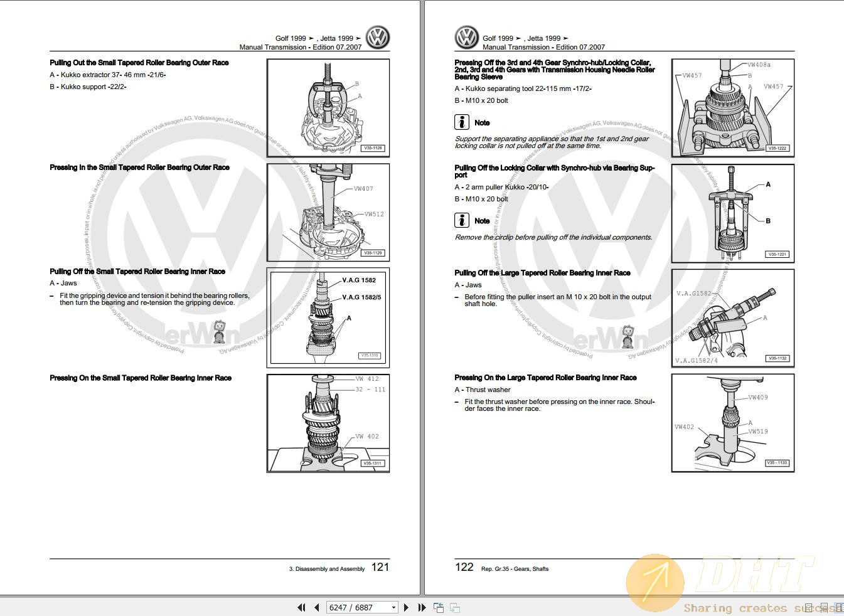Click figure V35-1132 with V.A.G1582/4
The height and width of the screenshot is (616, 844).
[x=733, y=318]
